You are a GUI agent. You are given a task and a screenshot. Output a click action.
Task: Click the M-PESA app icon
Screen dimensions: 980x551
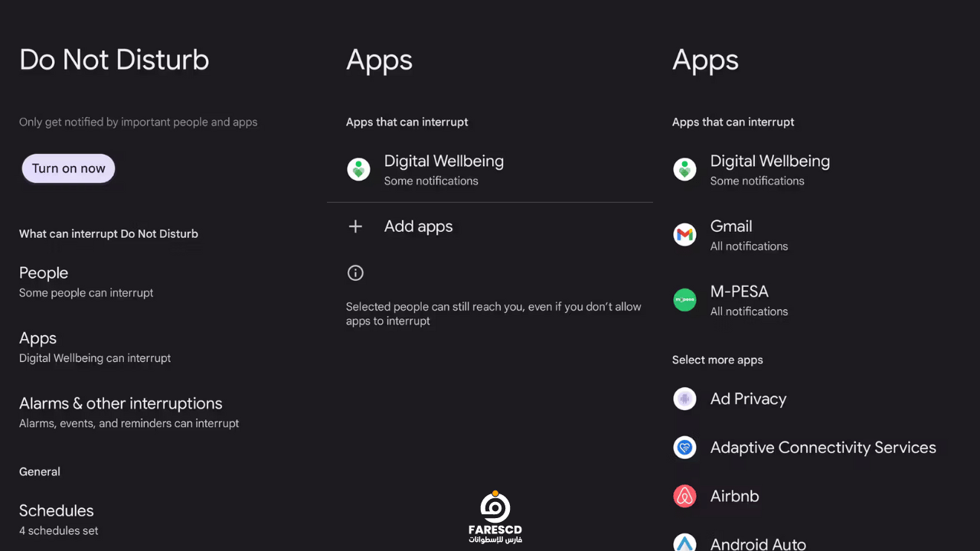tap(684, 300)
